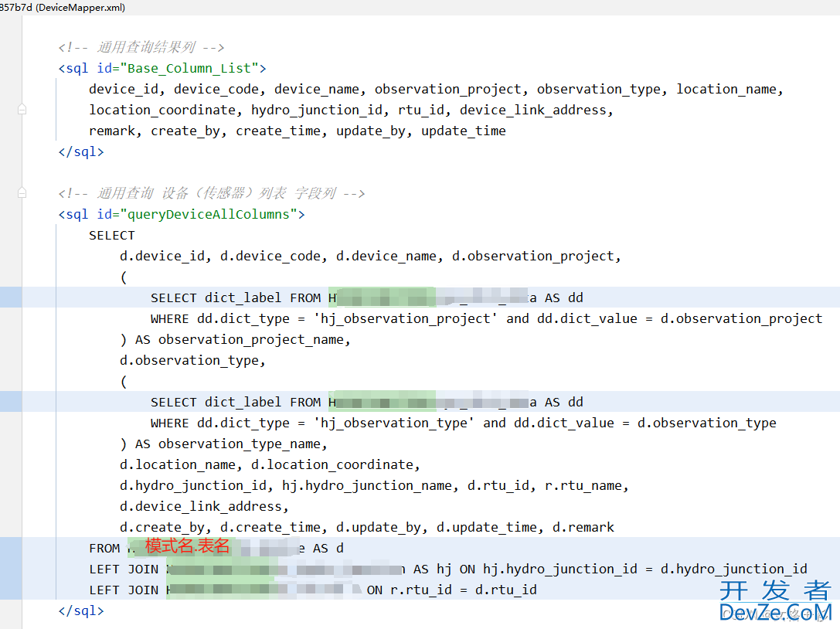Click d.device_code in the select list
Viewport: 840px width, 629px height.
[x=270, y=256]
